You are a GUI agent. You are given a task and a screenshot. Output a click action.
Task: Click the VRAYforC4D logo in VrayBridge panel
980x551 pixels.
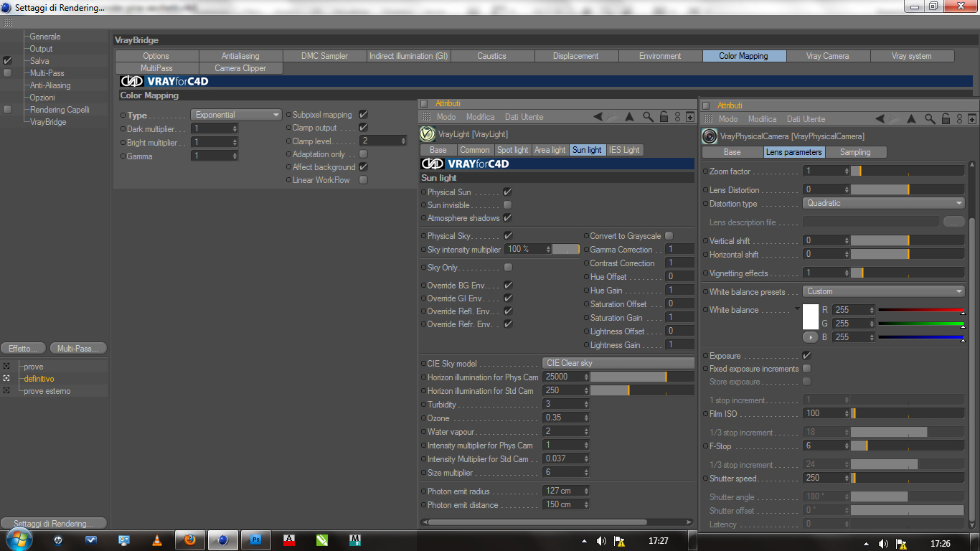point(164,81)
